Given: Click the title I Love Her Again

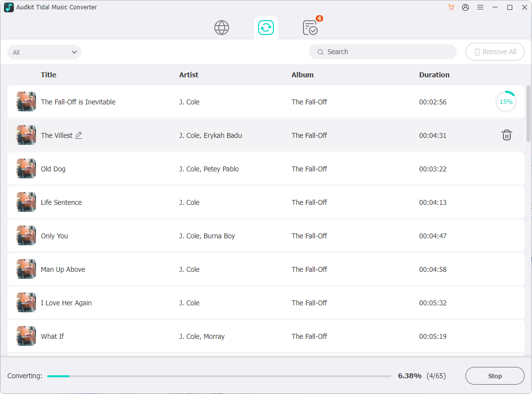Looking at the screenshot, I should [66, 303].
